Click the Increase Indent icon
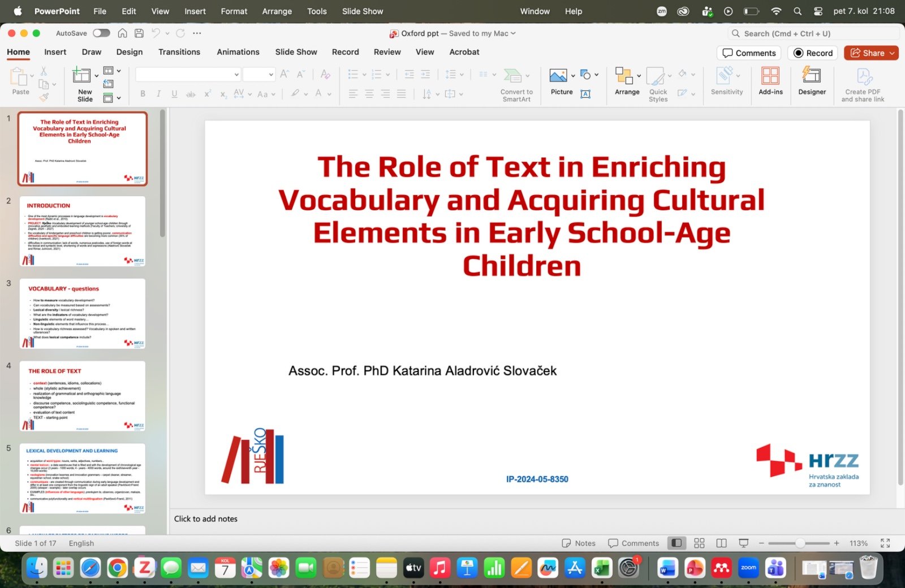Viewport: 905px width, 588px height. tap(425, 74)
